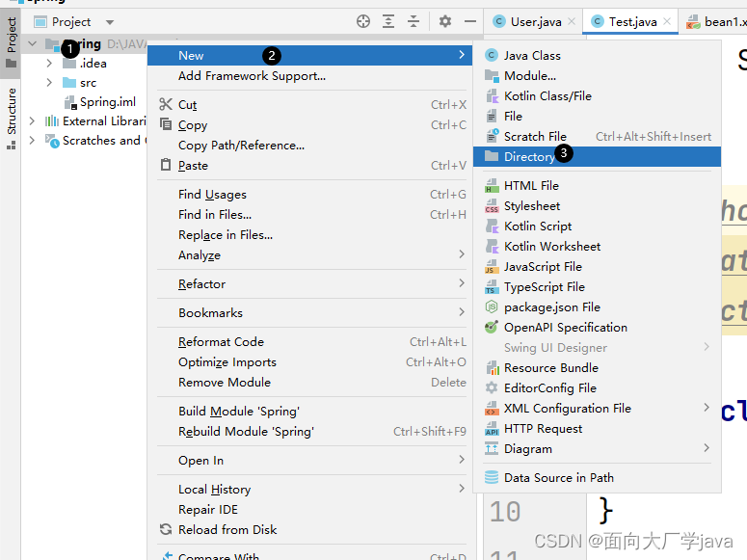
Task: Open the Local History submenu
Action: point(311,490)
